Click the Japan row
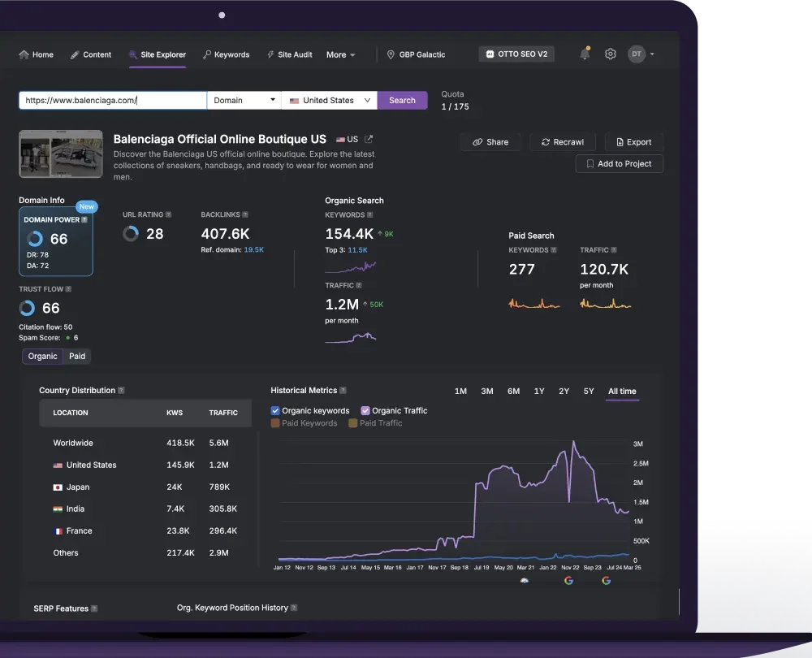The image size is (812, 658). point(145,487)
